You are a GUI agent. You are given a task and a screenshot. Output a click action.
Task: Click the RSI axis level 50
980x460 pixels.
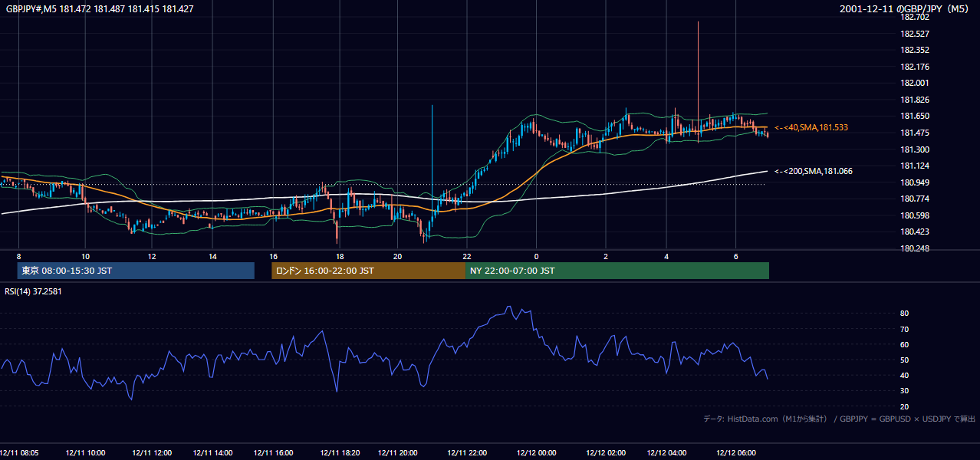click(x=904, y=360)
